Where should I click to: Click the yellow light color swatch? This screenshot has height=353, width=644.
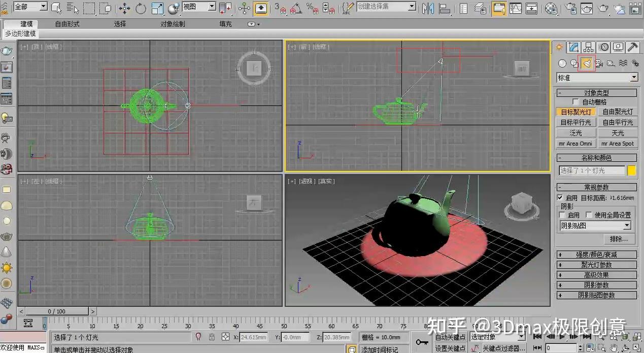[x=632, y=170]
